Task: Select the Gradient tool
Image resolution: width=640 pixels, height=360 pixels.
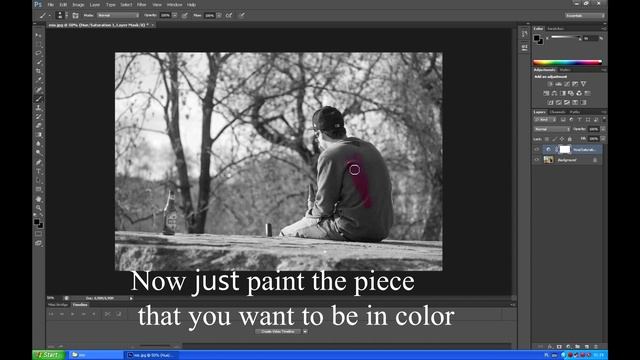Action: coord(38,135)
